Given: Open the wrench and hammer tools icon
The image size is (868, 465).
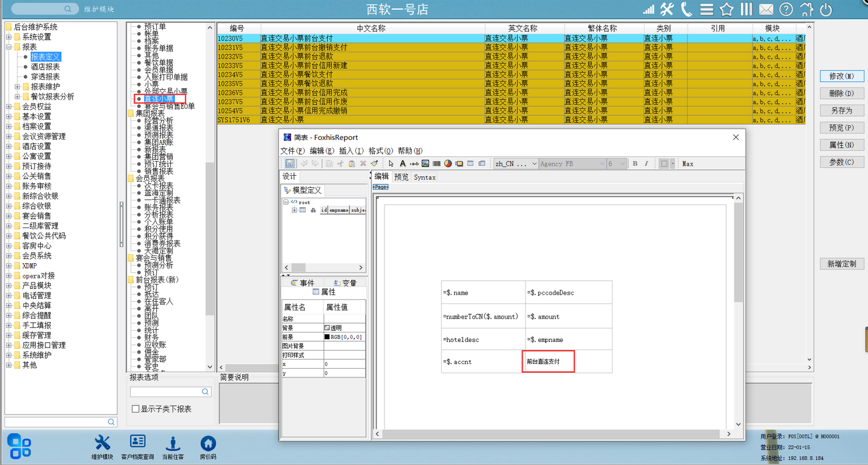Looking at the screenshot, I should [x=667, y=9].
